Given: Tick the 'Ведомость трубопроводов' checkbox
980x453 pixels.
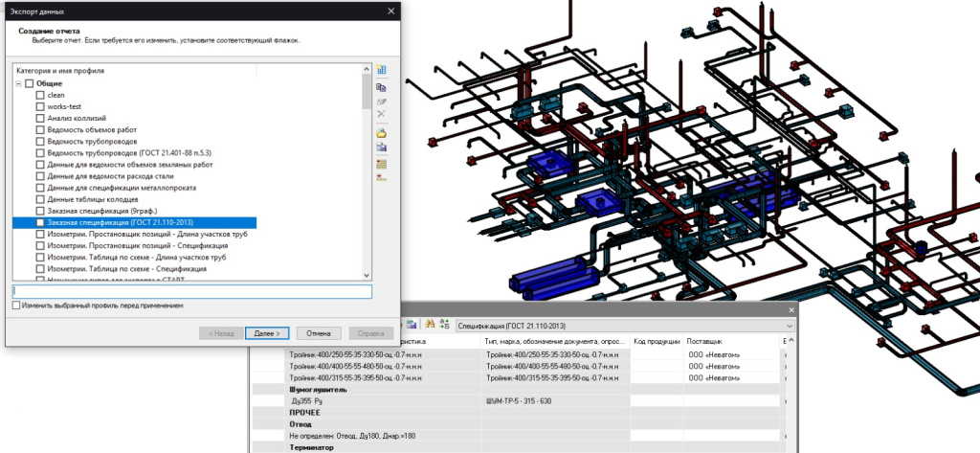Looking at the screenshot, I should coord(40,142).
